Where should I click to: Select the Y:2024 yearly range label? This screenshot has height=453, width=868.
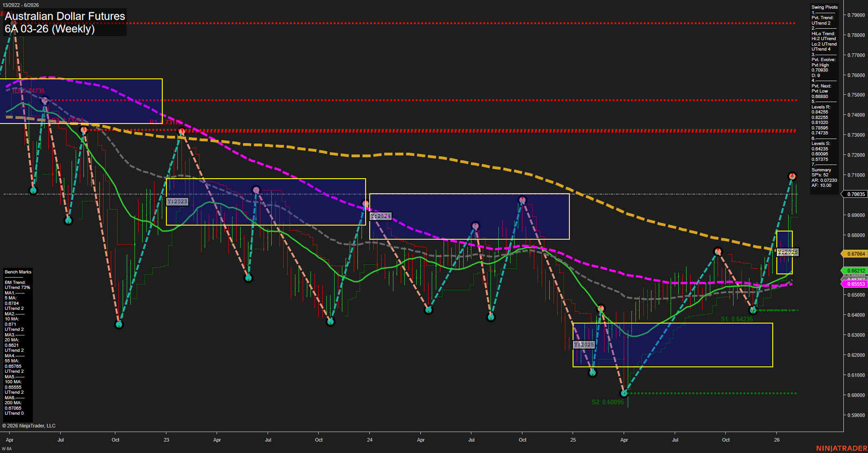click(x=380, y=216)
